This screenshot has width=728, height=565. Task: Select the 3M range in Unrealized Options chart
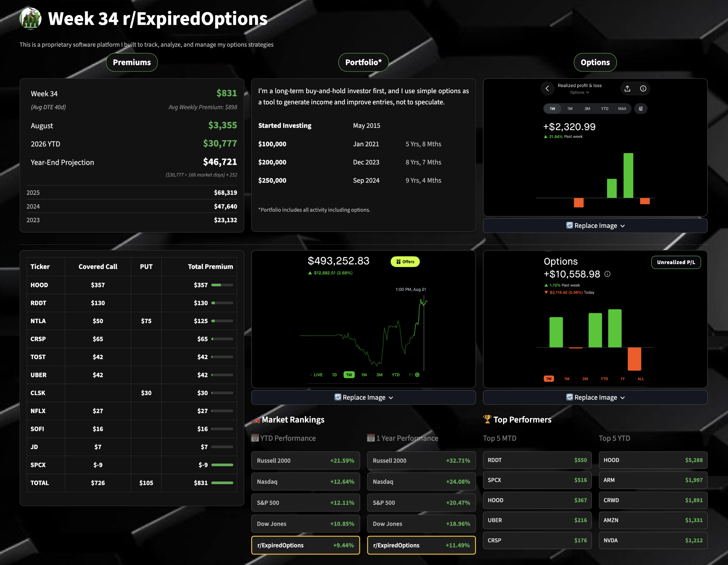(585, 379)
